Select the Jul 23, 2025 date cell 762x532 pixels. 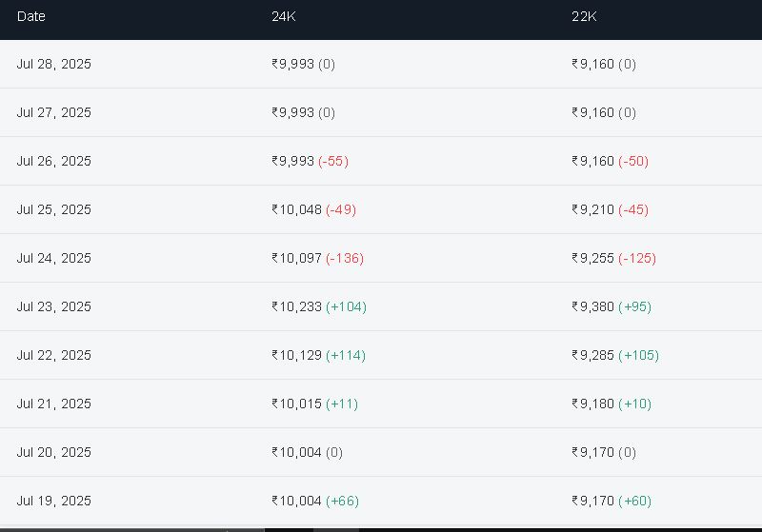[x=54, y=306]
